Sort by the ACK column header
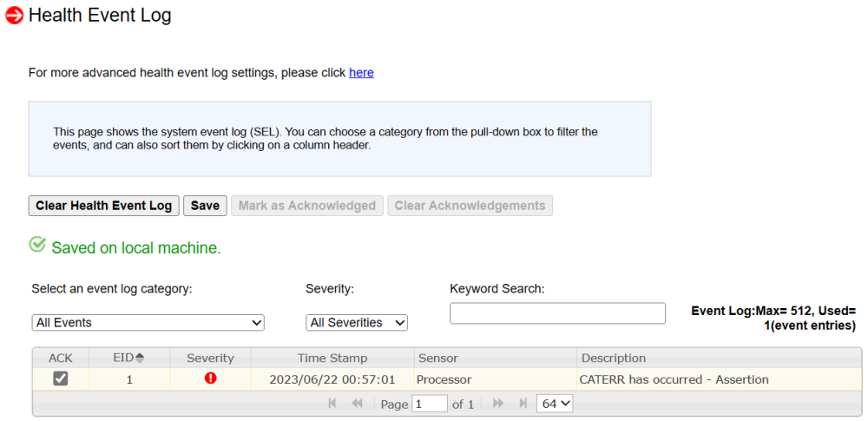868x421 pixels. pyautogui.click(x=61, y=358)
